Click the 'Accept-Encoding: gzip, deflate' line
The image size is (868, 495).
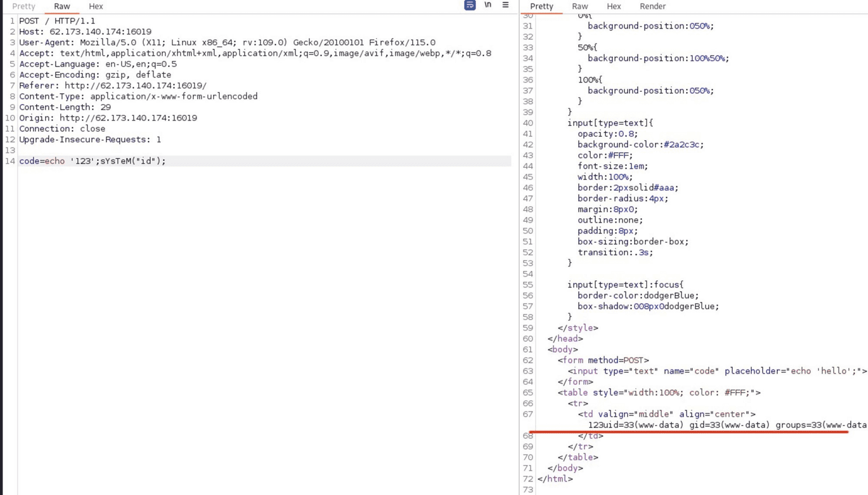pos(95,75)
